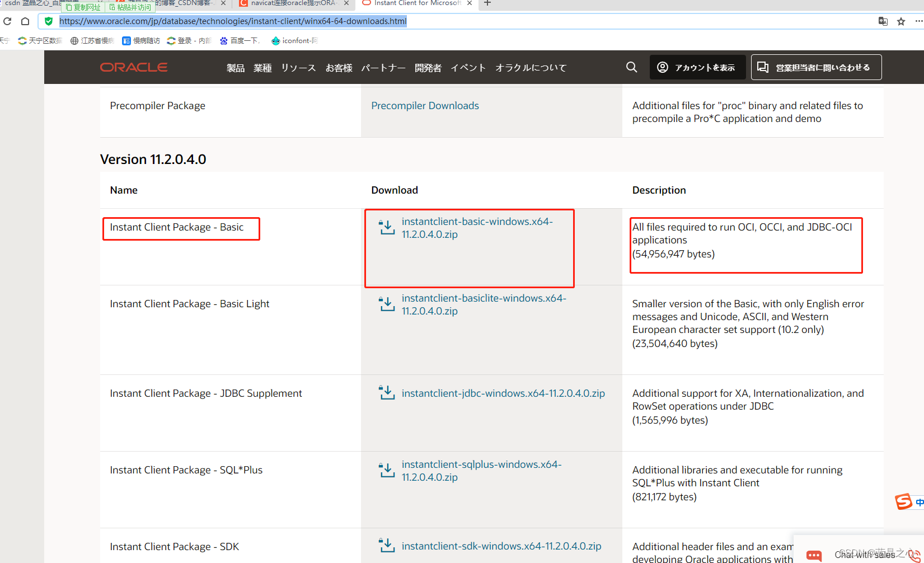The height and width of the screenshot is (563, 924).
Task: Select 'Instant Client Package - Basic' text
Action: (177, 227)
